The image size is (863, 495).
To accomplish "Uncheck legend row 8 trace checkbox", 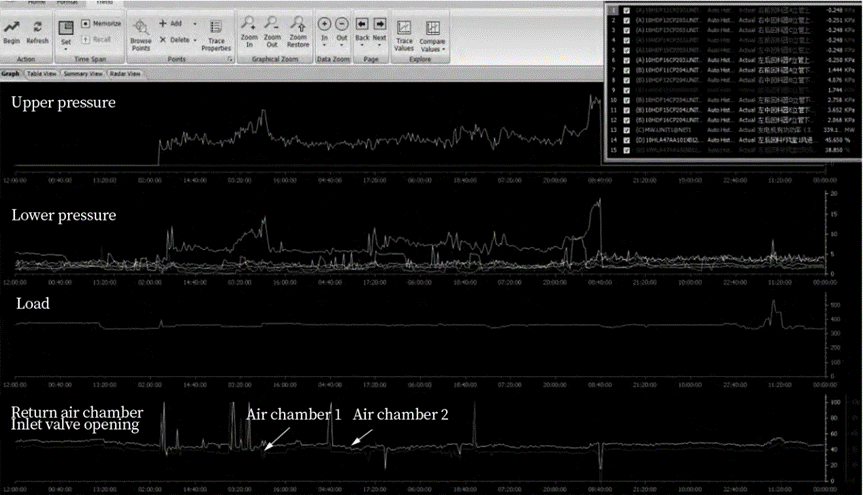I will [626, 80].
